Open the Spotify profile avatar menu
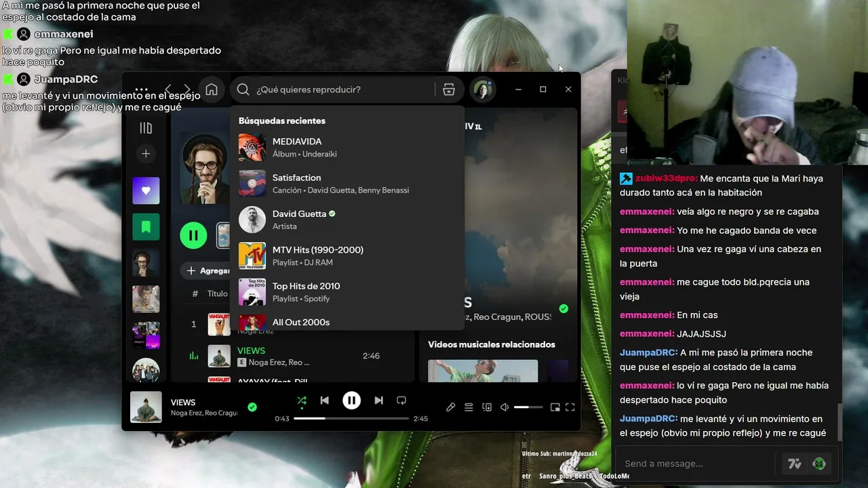Screen dimensions: 868x488 tap(482, 89)
